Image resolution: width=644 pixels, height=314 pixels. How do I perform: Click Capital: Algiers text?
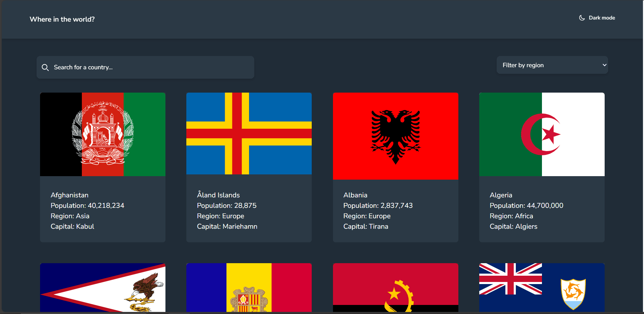(x=513, y=226)
